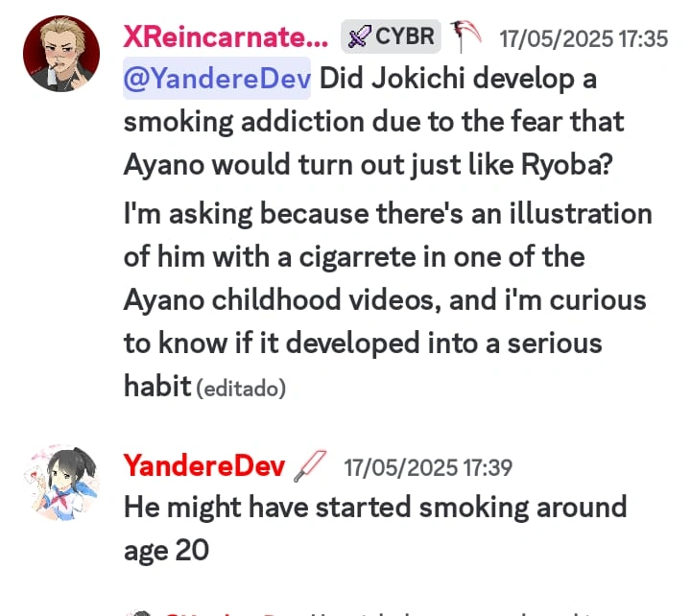
Task: Click the YandereDev username in red
Action: coord(204,465)
